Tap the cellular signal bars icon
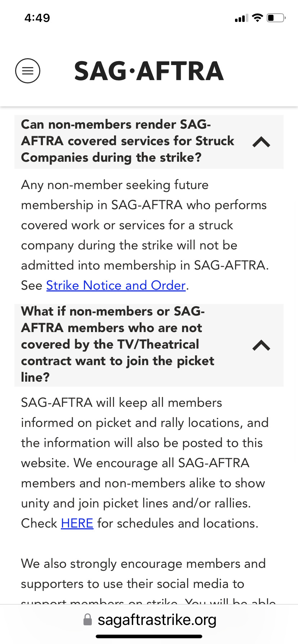 point(241,18)
